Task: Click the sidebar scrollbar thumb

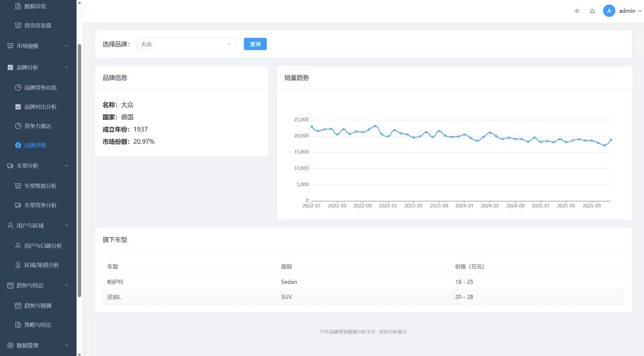Action: click(x=80, y=170)
